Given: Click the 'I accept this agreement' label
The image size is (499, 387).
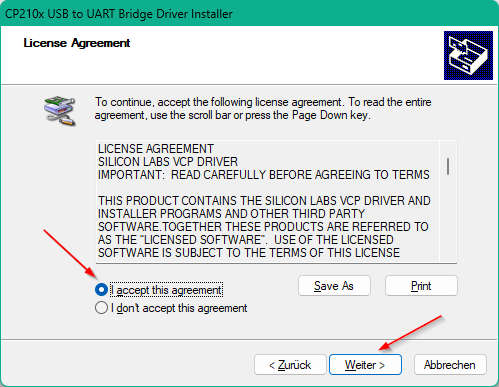Looking at the screenshot, I should point(166,290).
